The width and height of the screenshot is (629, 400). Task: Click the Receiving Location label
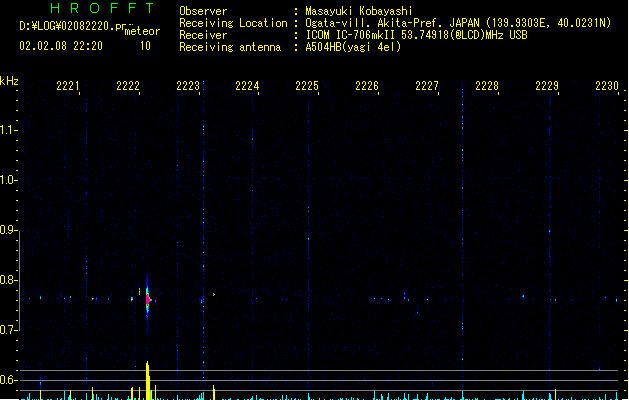[x=233, y=23]
